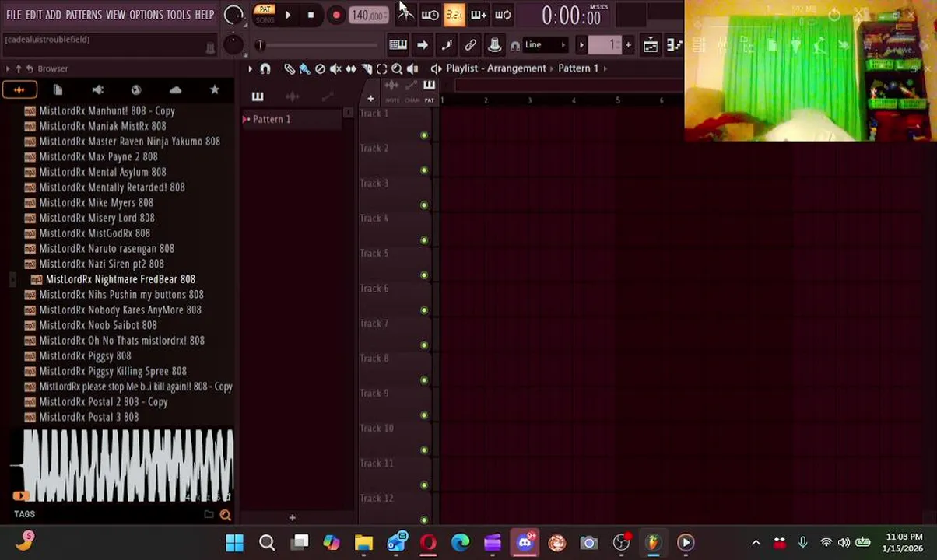Collapse browser structure up arrow

[18, 68]
